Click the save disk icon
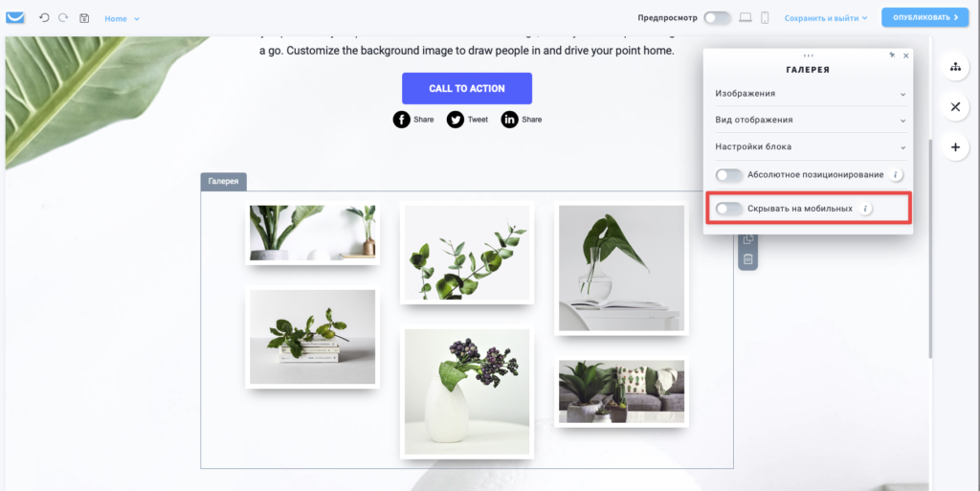980x491 pixels. coord(84,18)
